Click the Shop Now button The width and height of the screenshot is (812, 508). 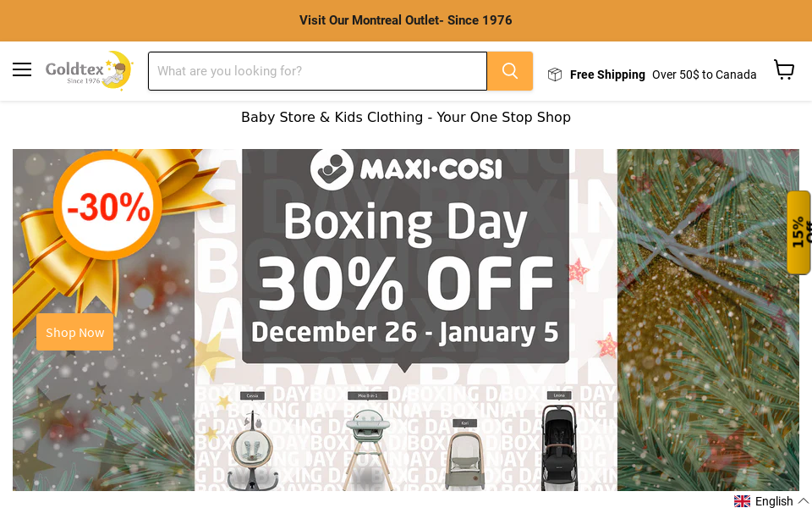74,333
